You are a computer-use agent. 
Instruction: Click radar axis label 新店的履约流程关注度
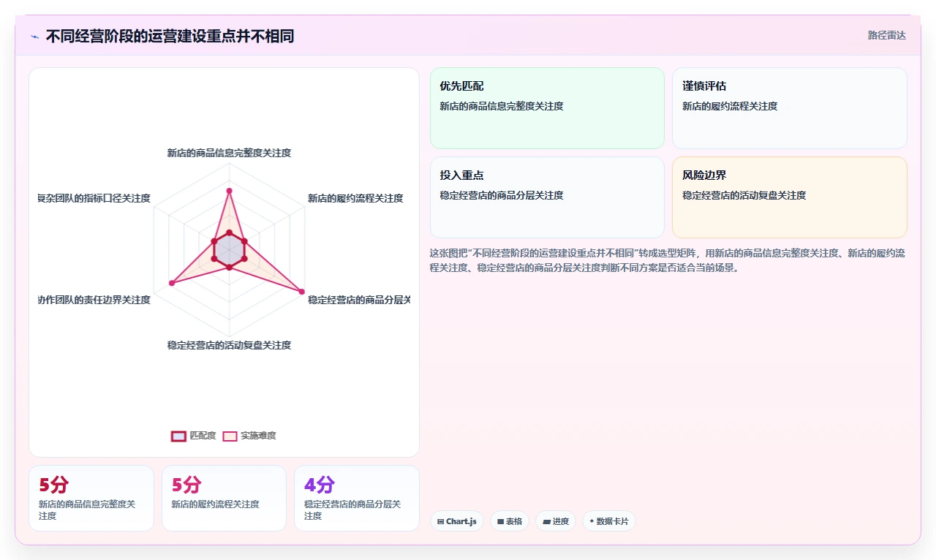tap(355, 198)
